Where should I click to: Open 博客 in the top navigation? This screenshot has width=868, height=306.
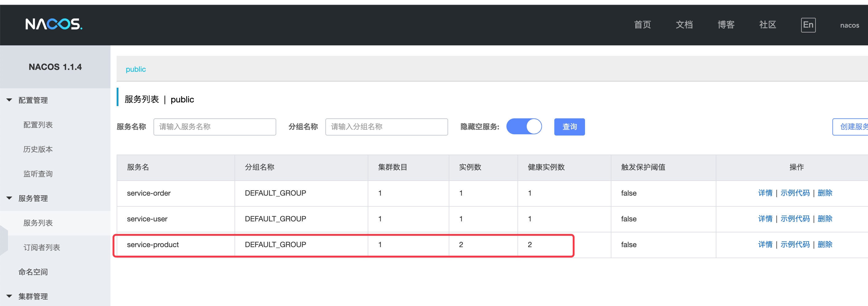[726, 25]
